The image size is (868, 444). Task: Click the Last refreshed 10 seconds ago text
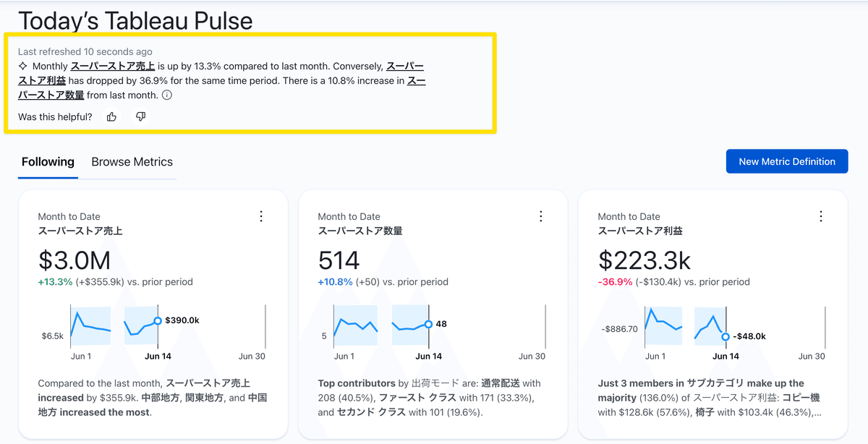point(85,51)
